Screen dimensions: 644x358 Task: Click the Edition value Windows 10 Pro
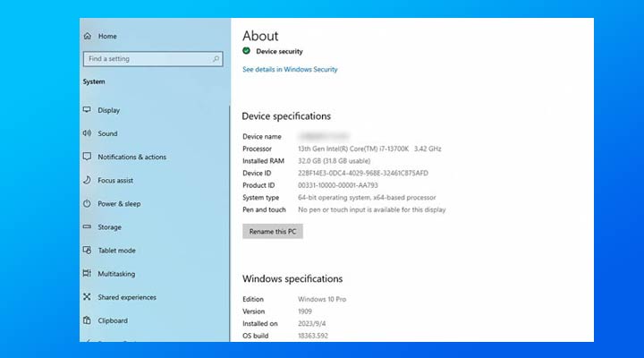tap(322, 299)
